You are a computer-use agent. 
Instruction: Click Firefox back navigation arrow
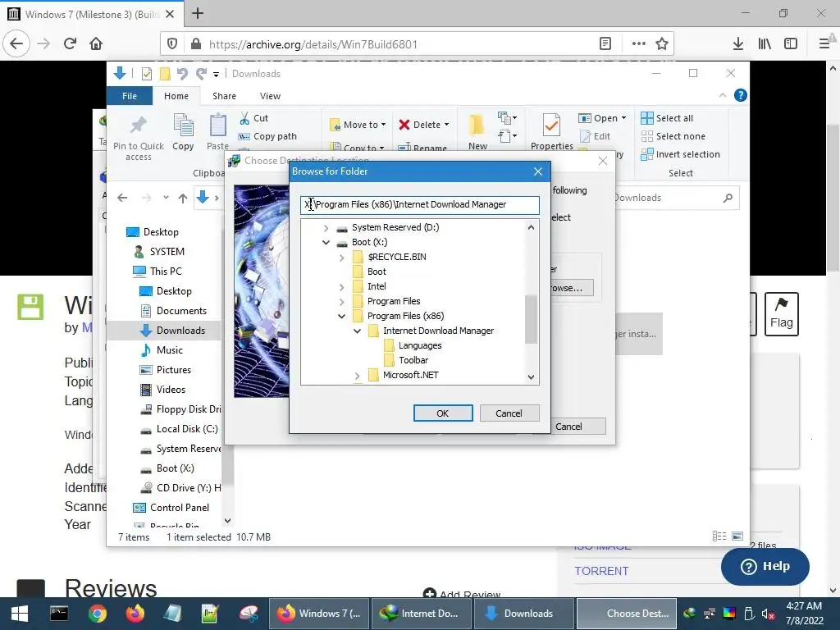[x=16, y=43]
